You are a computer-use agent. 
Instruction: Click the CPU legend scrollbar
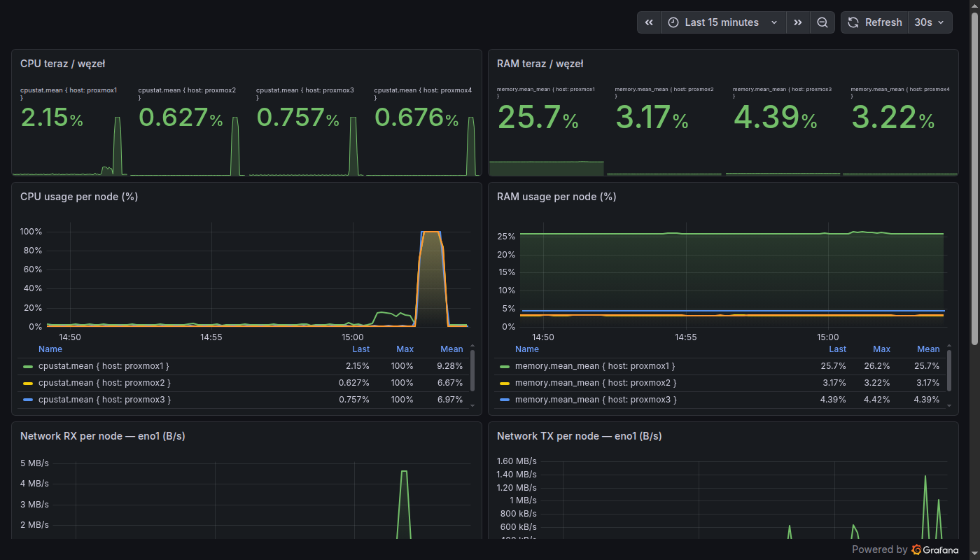(472, 370)
